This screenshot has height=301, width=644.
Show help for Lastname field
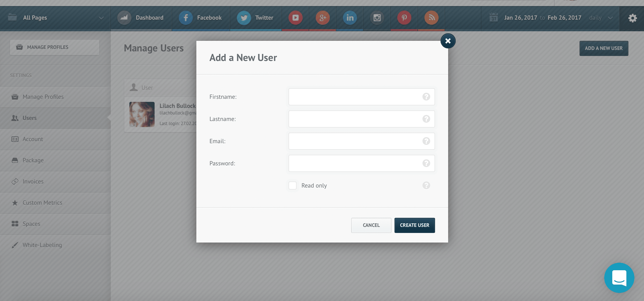[426, 119]
